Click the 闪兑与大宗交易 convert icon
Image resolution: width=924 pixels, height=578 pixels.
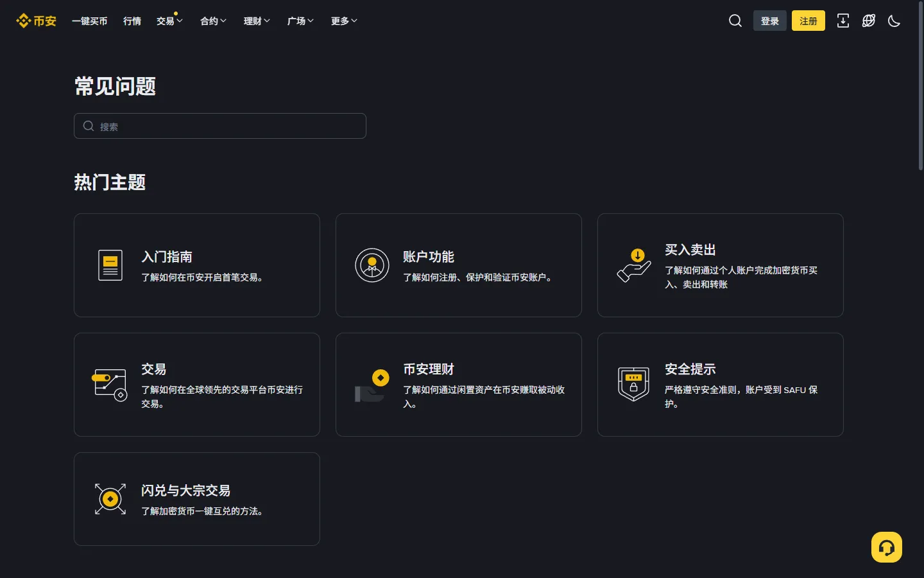pyautogui.click(x=110, y=499)
